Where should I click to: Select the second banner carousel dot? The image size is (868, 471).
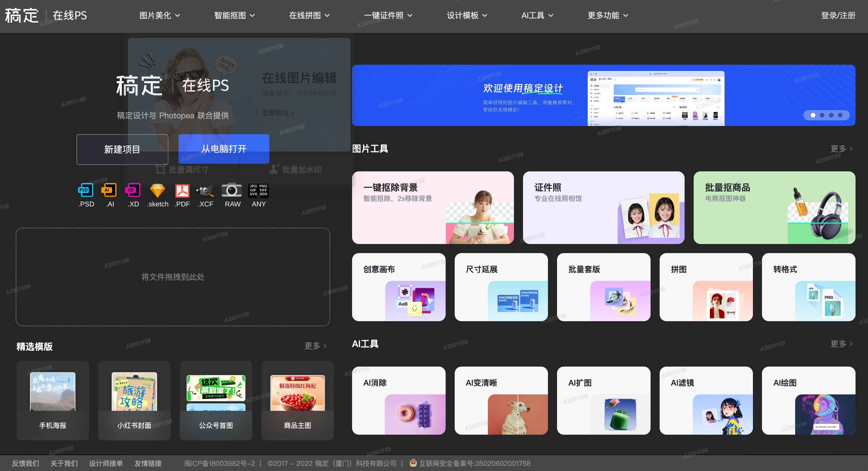[x=822, y=115]
